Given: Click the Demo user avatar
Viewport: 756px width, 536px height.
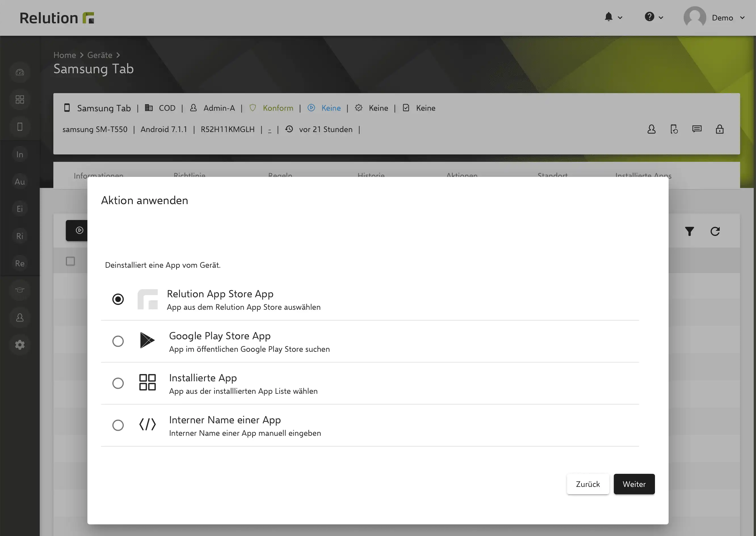Looking at the screenshot, I should click(695, 17).
